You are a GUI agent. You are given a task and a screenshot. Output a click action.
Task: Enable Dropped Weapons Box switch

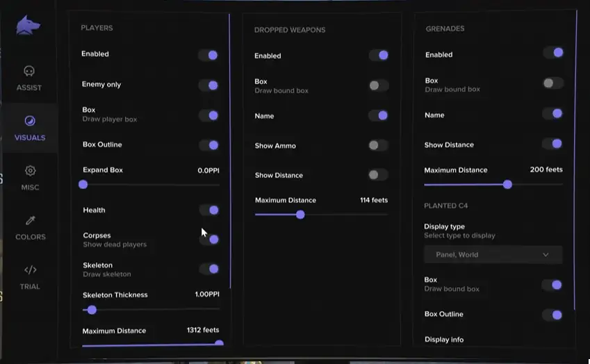tap(379, 85)
